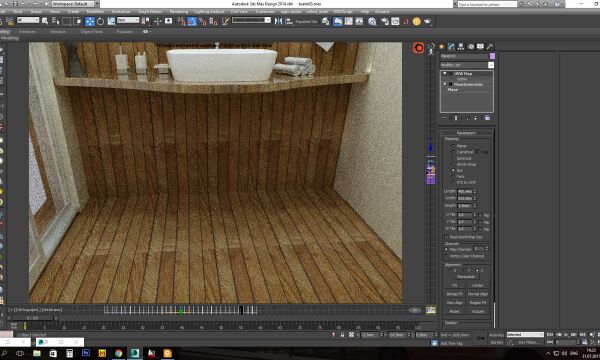Open the Customize menu
This screenshot has height=360, width=600.
click(265, 12)
